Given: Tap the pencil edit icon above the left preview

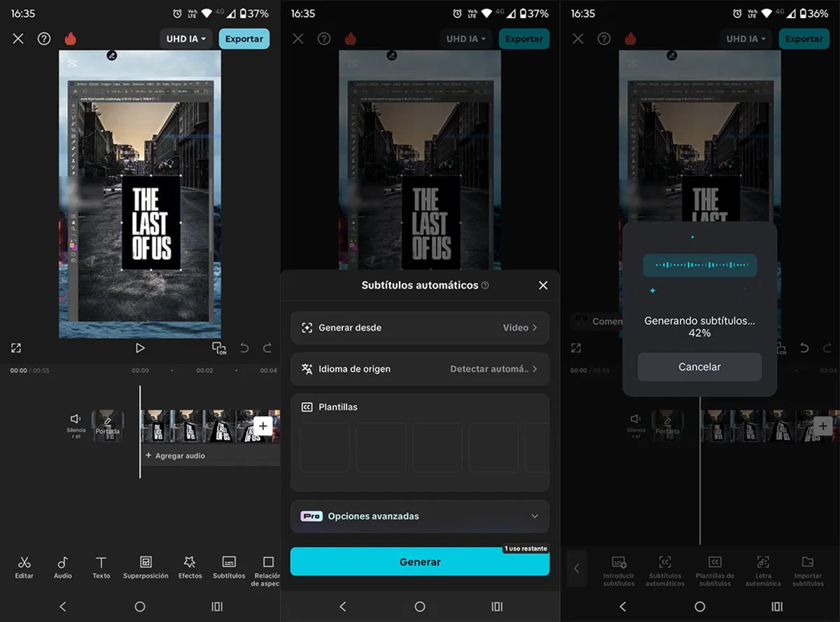Looking at the screenshot, I should pyautogui.click(x=112, y=55).
